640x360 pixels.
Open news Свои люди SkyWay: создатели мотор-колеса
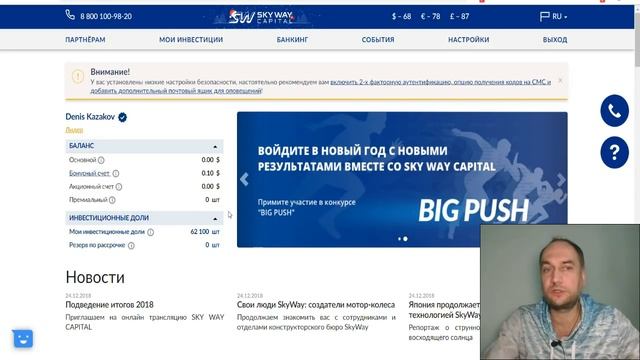point(316,305)
